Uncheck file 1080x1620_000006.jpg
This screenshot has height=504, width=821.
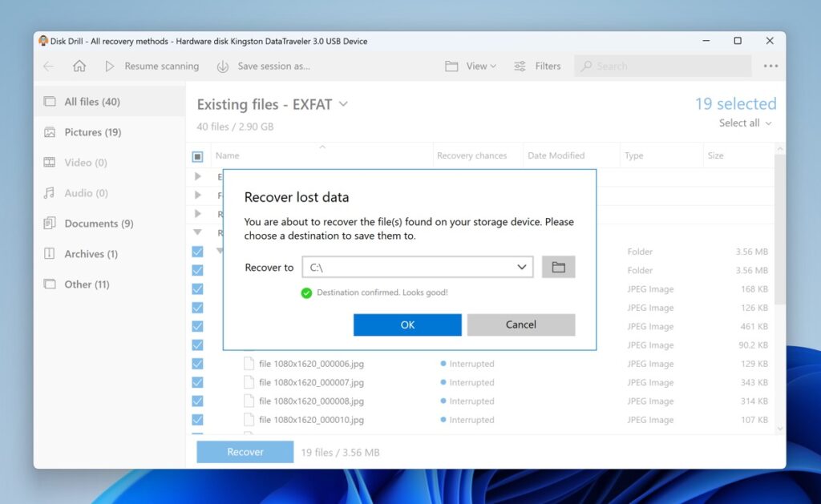[197, 363]
